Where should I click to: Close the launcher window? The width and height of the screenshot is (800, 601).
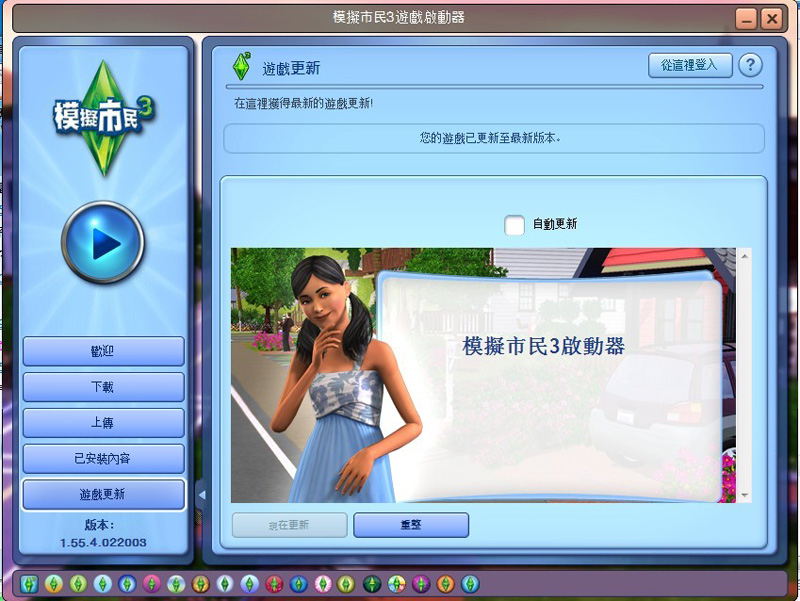(772, 19)
